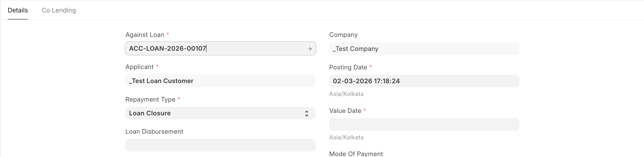Viewport: 644px width, 157px height.
Task: Click the empty Value Date field
Action: (424, 125)
